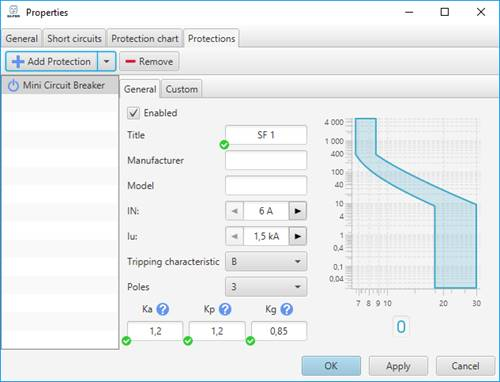Screen dimensions: 500x382
Task: Click the Mini Circuit Breaker power icon
Action: pos(13,85)
